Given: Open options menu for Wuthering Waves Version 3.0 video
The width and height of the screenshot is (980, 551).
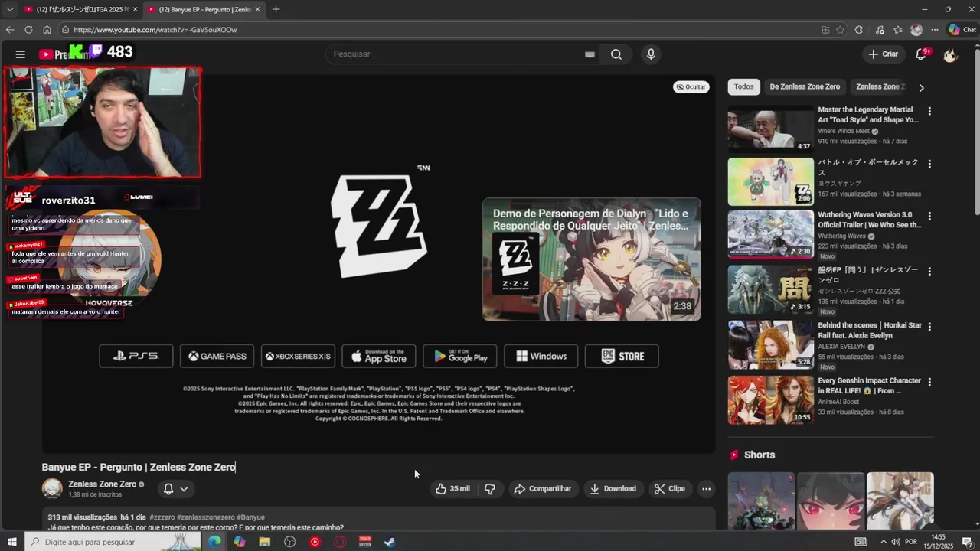Looking at the screenshot, I should (x=929, y=216).
